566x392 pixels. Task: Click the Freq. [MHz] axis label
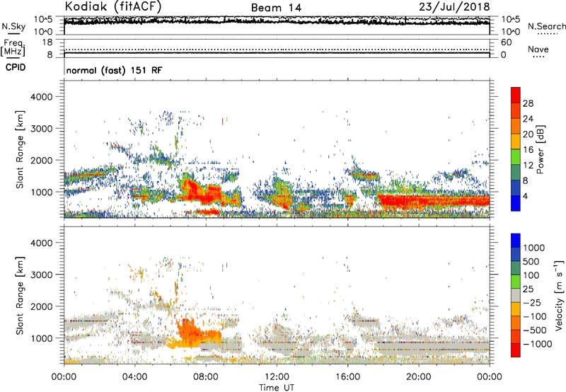pos(13,48)
